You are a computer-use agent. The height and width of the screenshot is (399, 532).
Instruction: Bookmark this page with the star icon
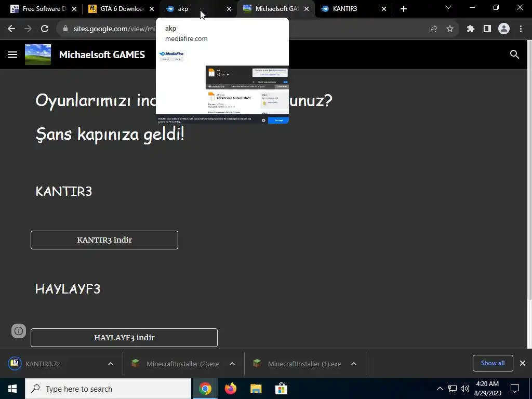pyautogui.click(x=449, y=29)
